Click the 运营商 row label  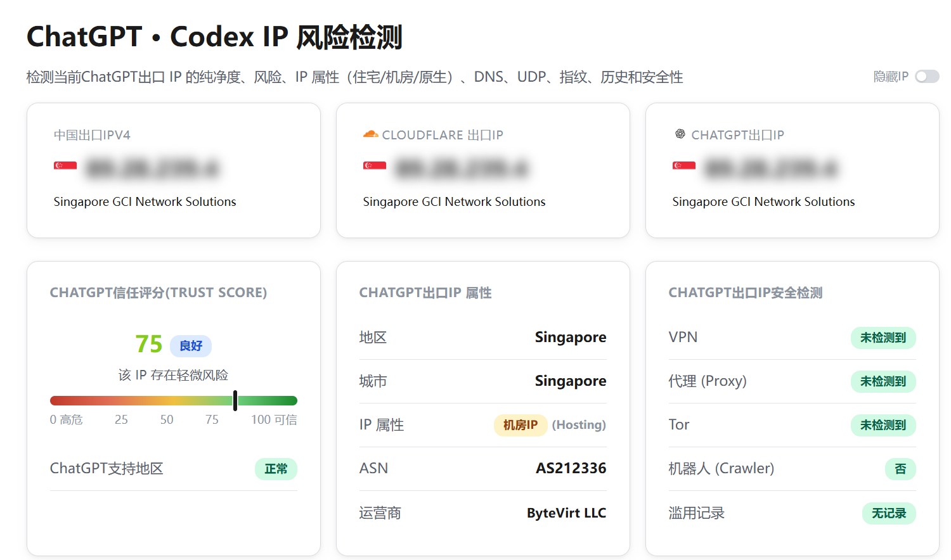(x=380, y=513)
